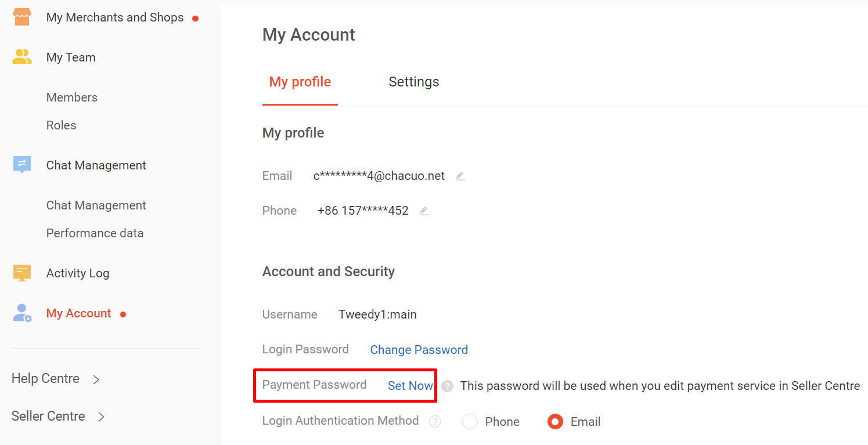Click the Payment Password help question mark icon
The image size is (868, 445).
coord(447,386)
